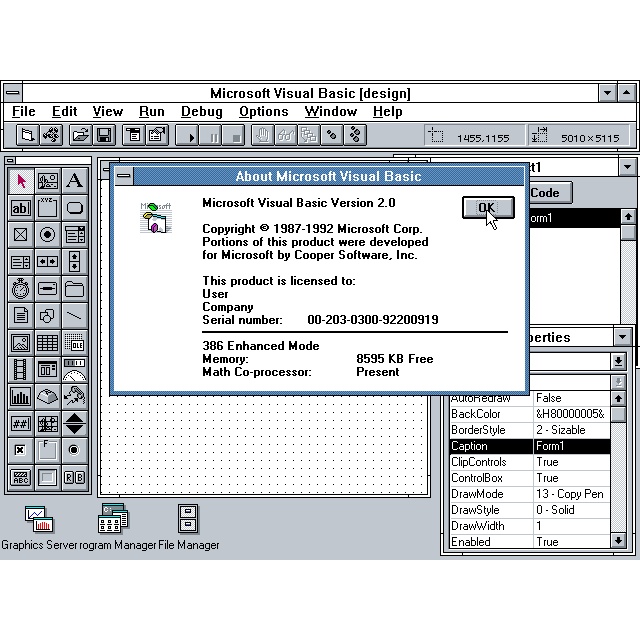Select the CheckBox tool in the toolbox
640x640 pixels.
21,235
